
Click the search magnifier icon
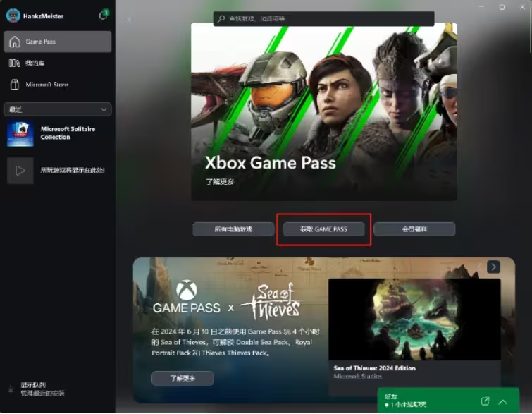coord(221,18)
